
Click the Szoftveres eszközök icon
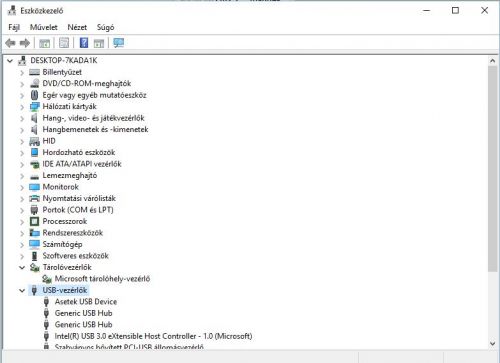coord(34,256)
